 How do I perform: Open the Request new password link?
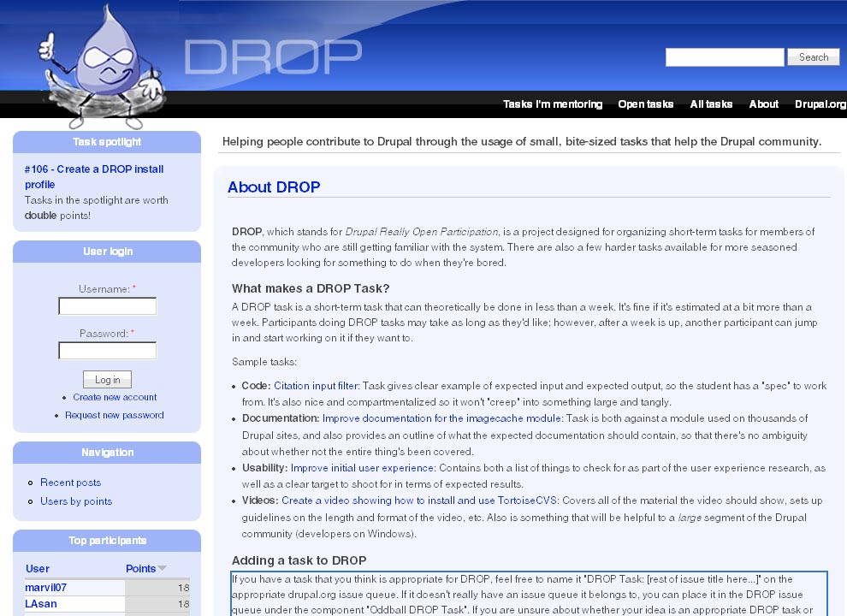click(112, 415)
